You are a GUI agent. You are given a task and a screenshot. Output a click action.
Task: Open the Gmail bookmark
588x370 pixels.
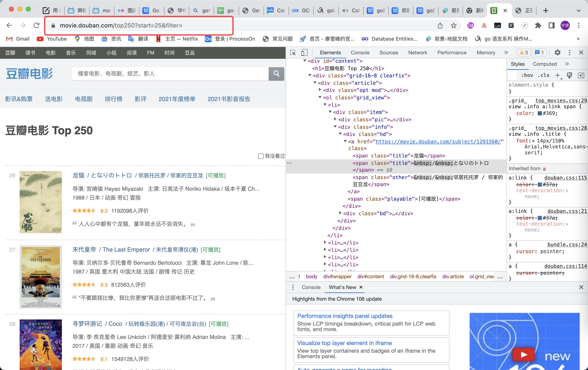(x=17, y=39)
